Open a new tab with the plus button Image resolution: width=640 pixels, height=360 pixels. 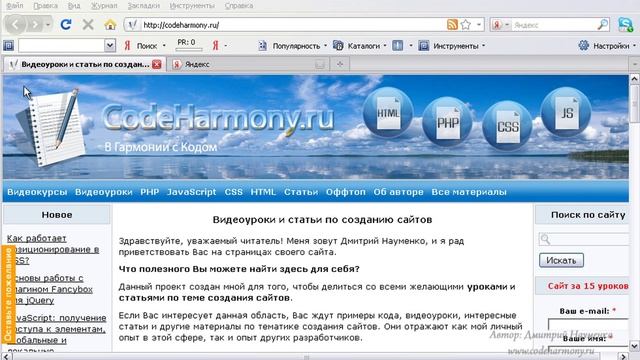(340, 64)
